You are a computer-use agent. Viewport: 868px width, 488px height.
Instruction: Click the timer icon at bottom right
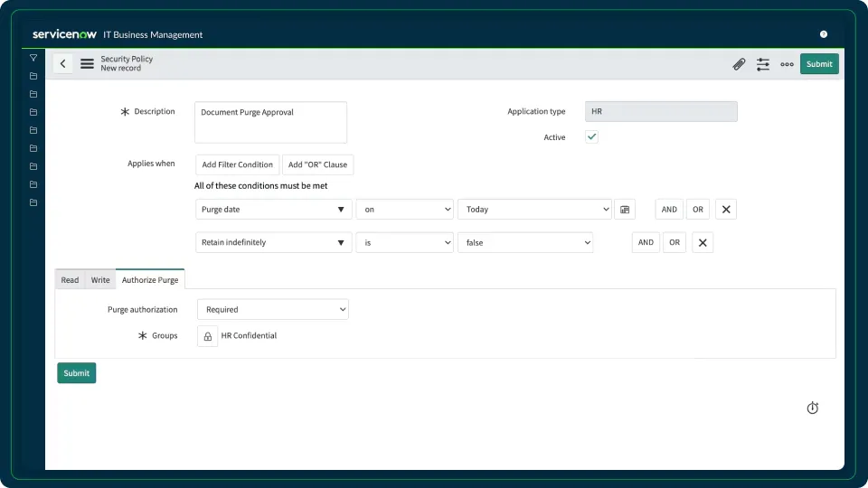point(812,408)
